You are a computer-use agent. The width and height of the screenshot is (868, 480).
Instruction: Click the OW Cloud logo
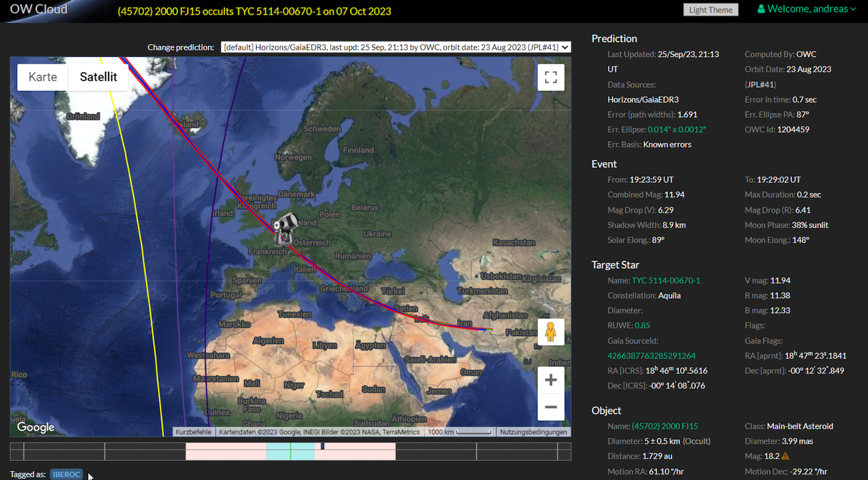[x=38, y=9]
